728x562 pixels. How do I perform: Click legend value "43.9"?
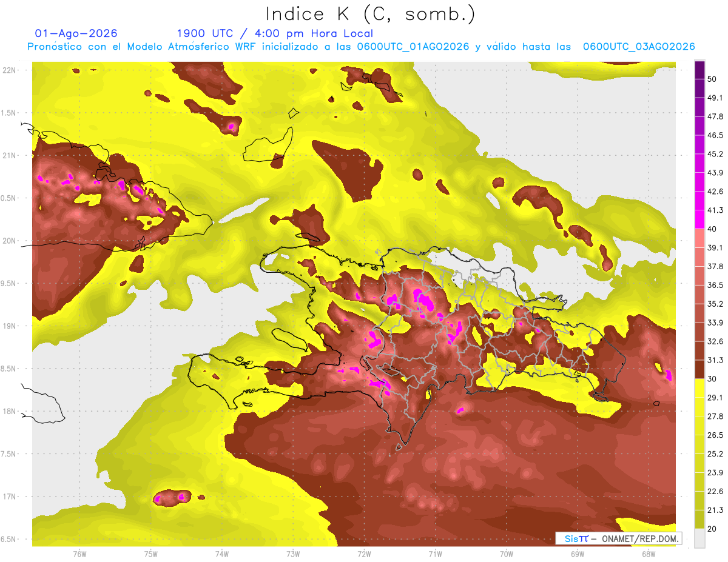715,173
